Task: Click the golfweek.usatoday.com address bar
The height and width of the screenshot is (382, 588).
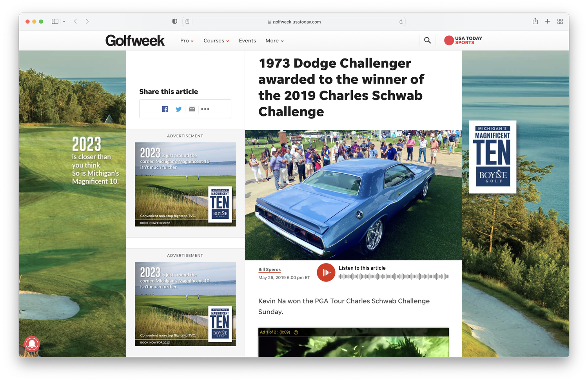Action: tap(294, 22)
